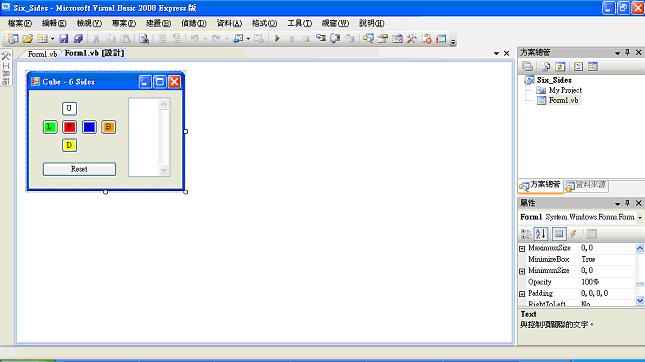Click the Copy icon in toolbar
The width and height of the screenshot is (645, 362).
(x=111, y=39)
